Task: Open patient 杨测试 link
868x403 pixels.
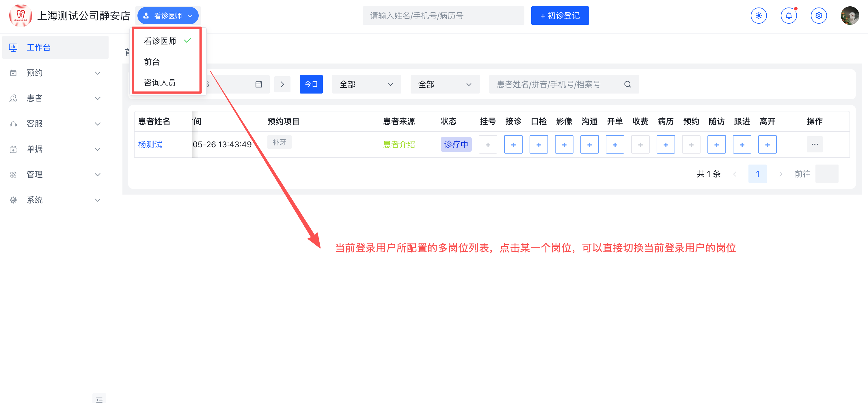Action: (x=150, y=145)
